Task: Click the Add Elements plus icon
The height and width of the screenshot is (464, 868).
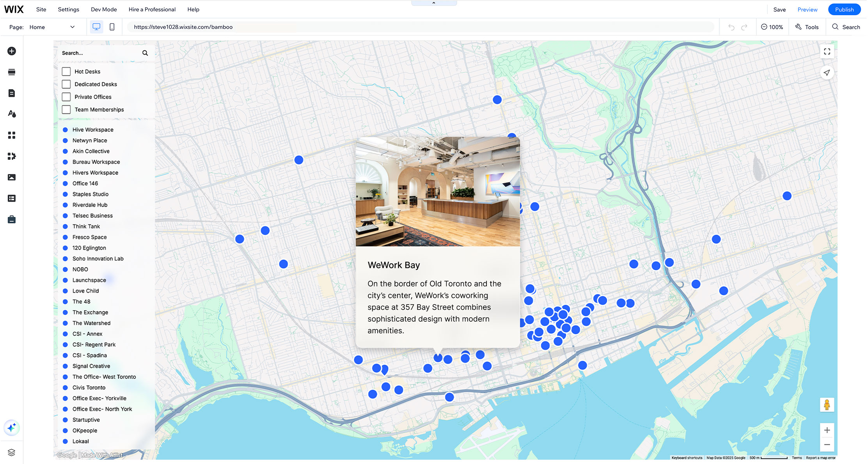Action: click(x=12, y=51)
